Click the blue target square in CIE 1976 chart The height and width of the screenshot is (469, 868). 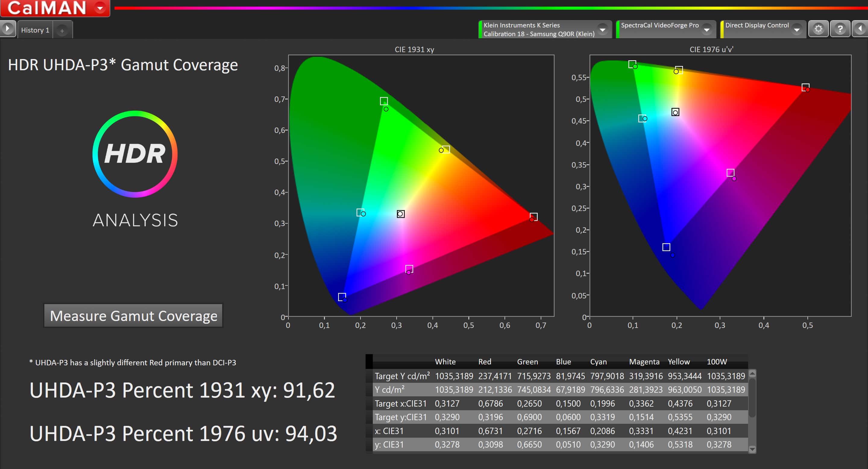click(x=666, y=247)
